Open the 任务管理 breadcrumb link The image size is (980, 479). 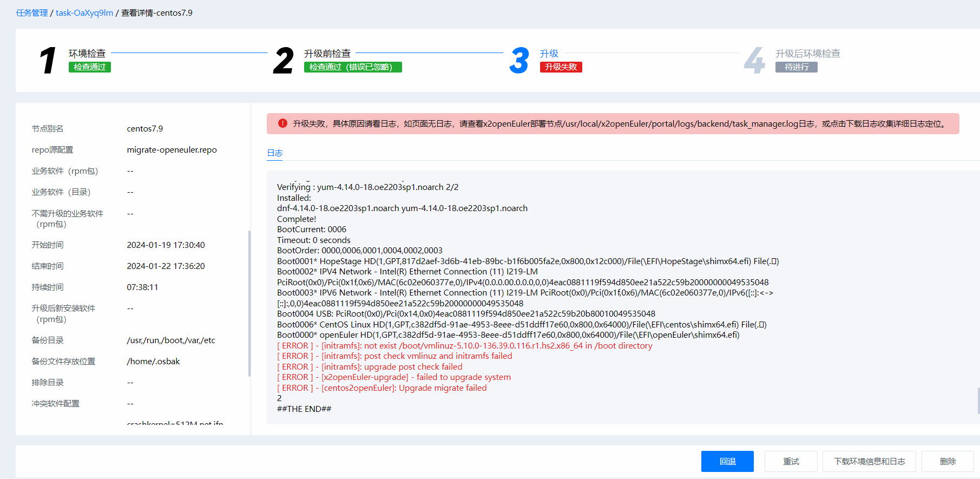32,13
